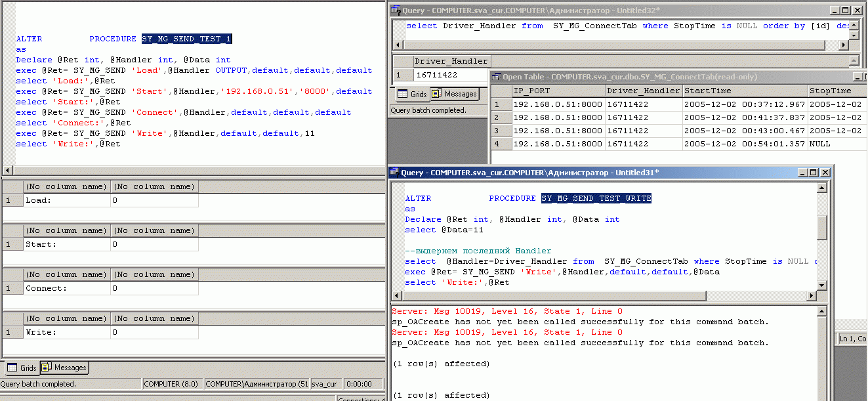Click the down scroll arrow in Untitled32 editor
868x401 pixels.
point(854,35)
